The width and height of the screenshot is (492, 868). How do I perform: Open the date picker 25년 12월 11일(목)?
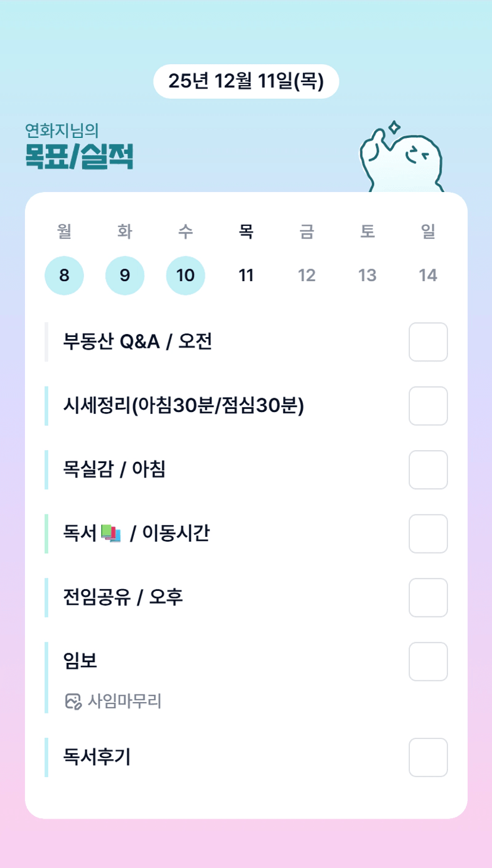(x=246, y=81)
